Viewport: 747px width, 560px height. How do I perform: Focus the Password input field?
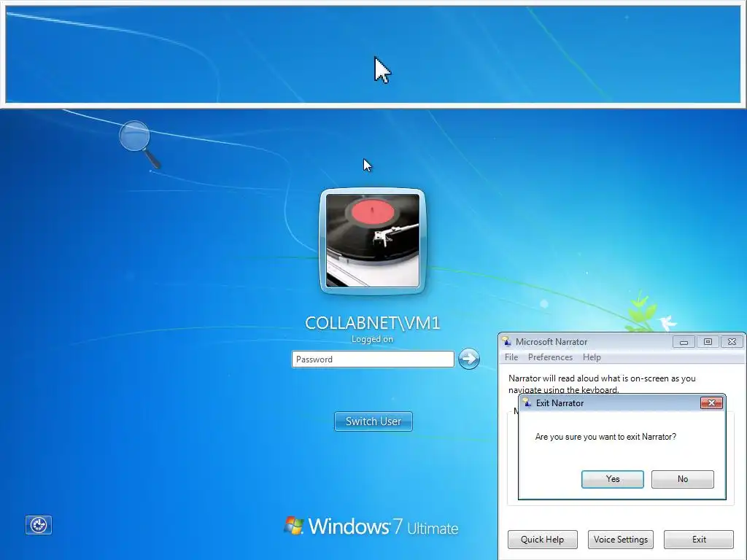[x=373, y=359]
